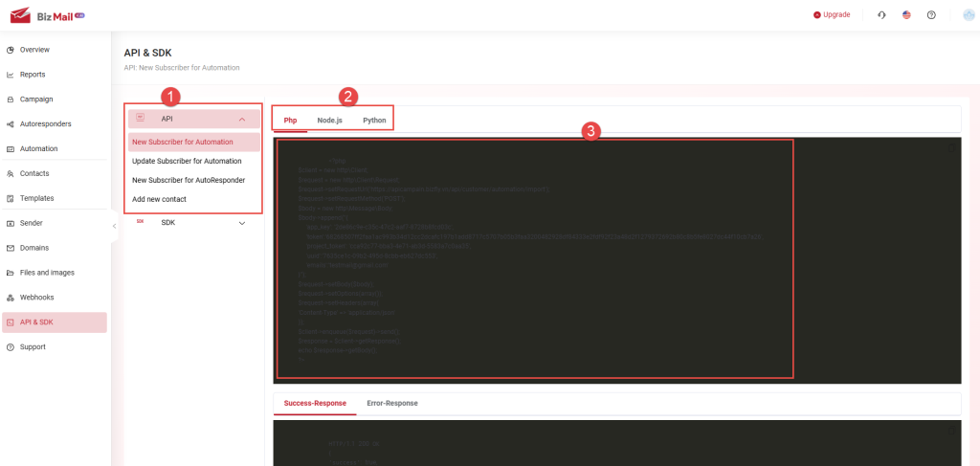Go to Campaign in the sidebar
The height and width of the screenshot is (466, 980).
click(x=36, y=100)
